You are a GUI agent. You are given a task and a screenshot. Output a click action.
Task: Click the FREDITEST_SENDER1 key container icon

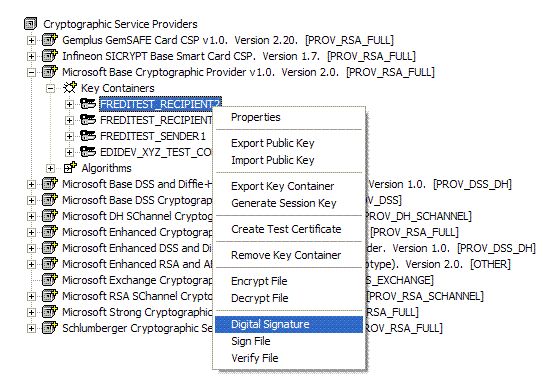[88, 136]
